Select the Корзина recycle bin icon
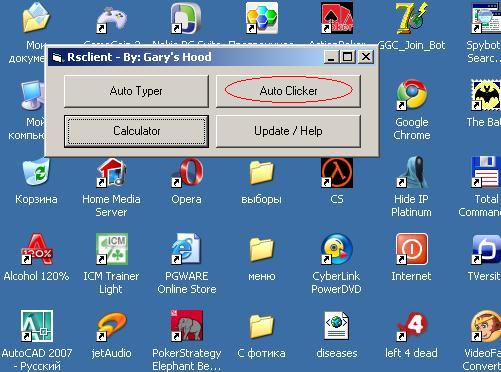Screen dimensions: 501x372 [36, 172]
